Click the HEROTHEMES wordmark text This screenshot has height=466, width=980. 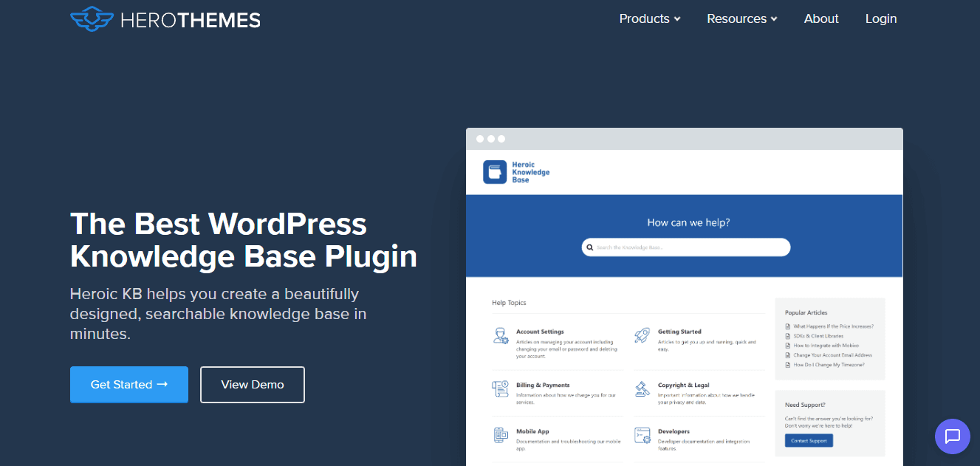tap(191, 19)
